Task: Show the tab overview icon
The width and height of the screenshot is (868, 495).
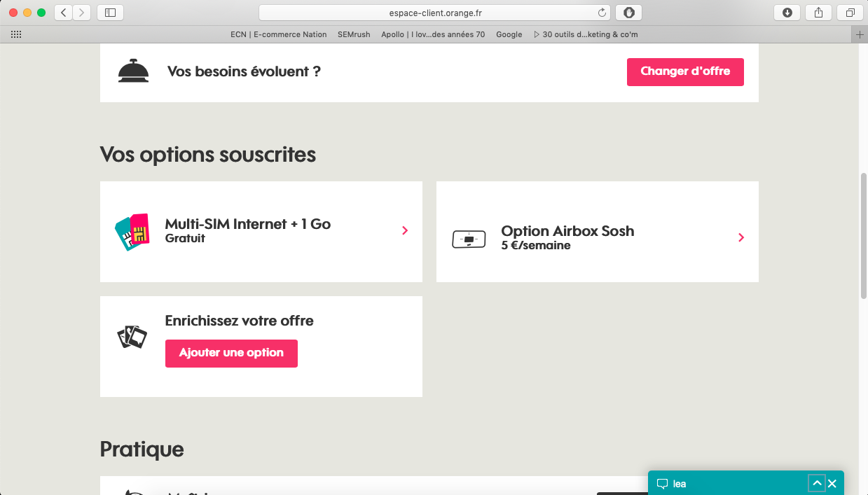Action: pyautogui.click(x=850, y=13)
